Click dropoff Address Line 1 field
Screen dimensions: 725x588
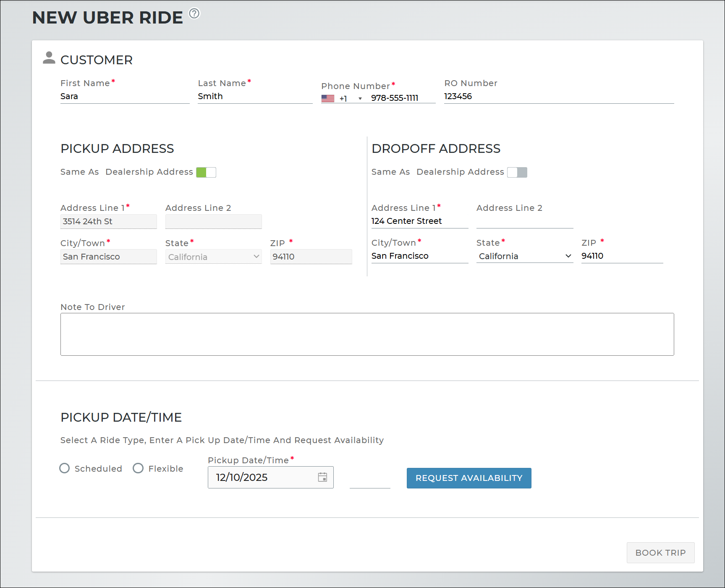(419, 221)
